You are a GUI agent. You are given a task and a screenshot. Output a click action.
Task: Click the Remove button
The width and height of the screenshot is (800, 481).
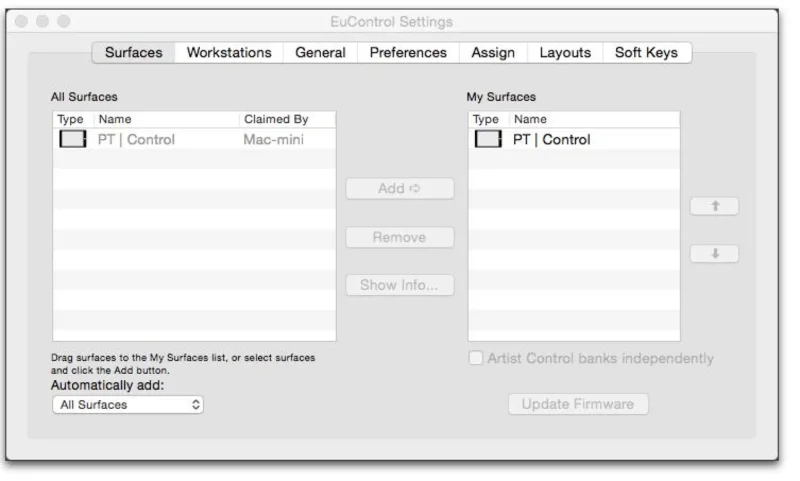coord(399,237)
